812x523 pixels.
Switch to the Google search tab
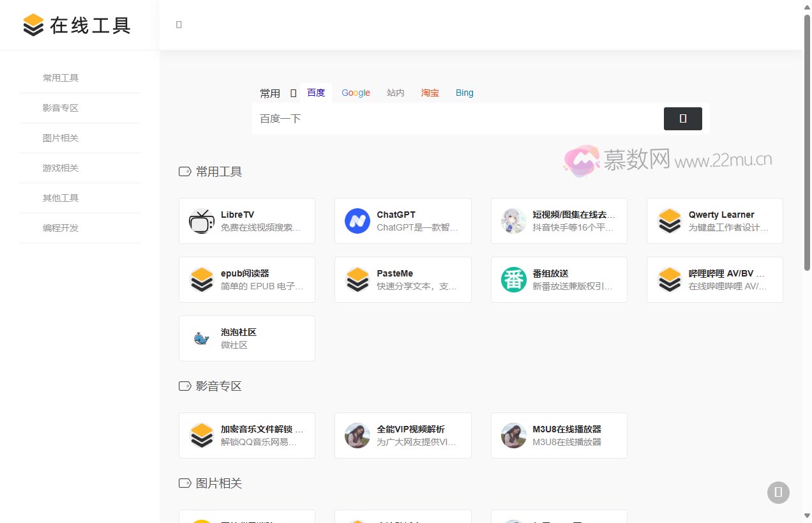click(356, 93)
